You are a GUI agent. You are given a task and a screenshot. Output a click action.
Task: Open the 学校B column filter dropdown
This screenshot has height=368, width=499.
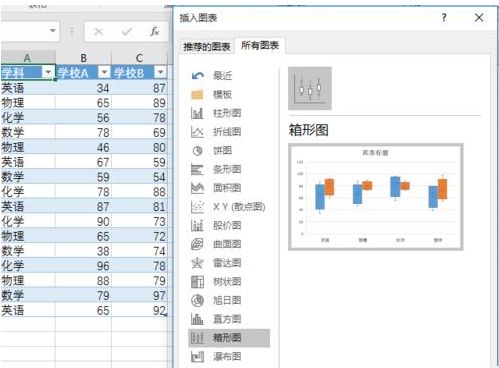pyautogui.click(x=160, y=72)
